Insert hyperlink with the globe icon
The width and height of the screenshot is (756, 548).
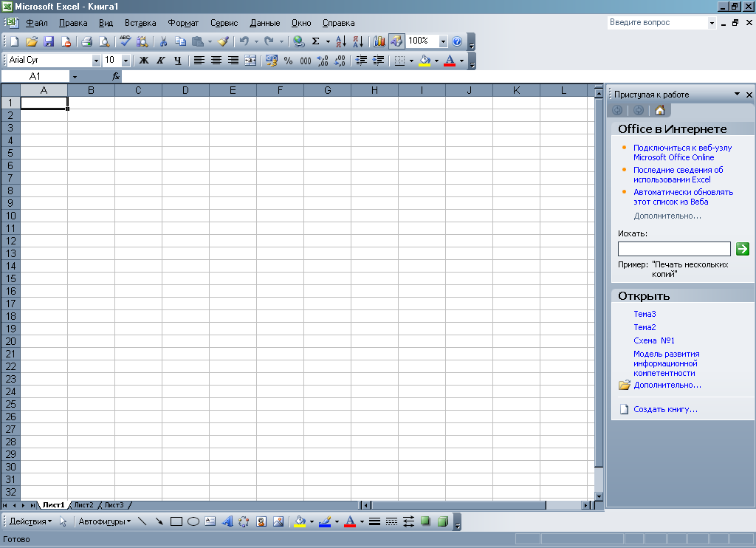click(299, 41)
